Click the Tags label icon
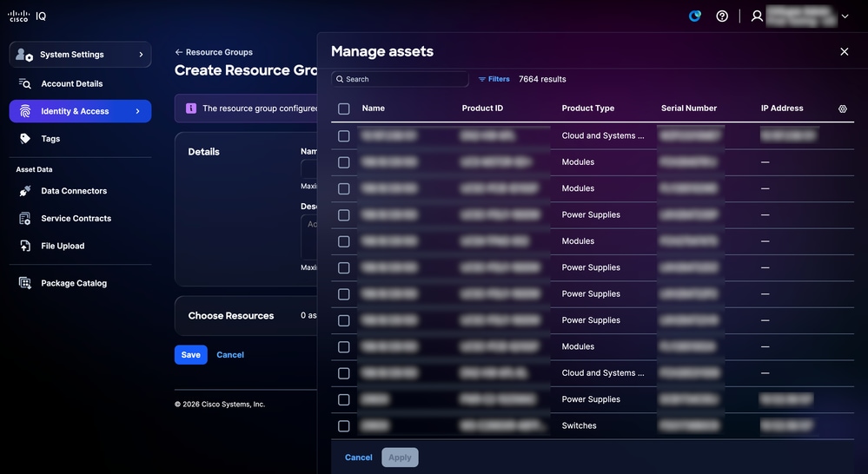The width and height of the screenshot is (868, 474). pyautogui.click(x=25, y=139)
